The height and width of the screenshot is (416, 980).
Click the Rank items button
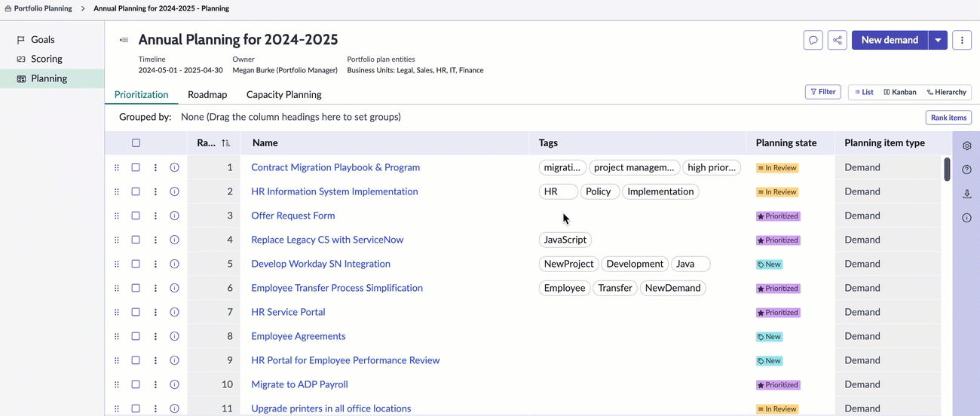click(x=948, y=118)
